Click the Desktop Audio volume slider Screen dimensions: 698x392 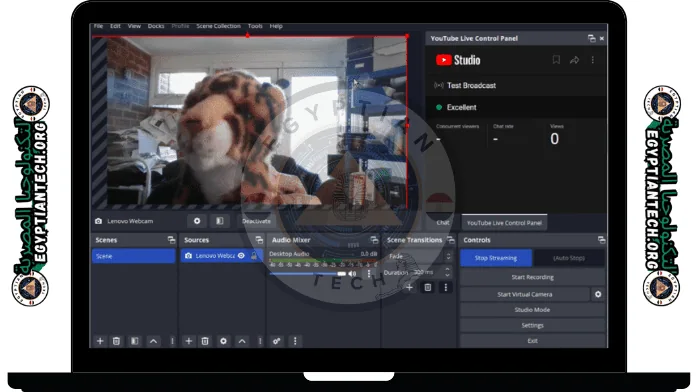pyautogui.click(x=307, y=274)
